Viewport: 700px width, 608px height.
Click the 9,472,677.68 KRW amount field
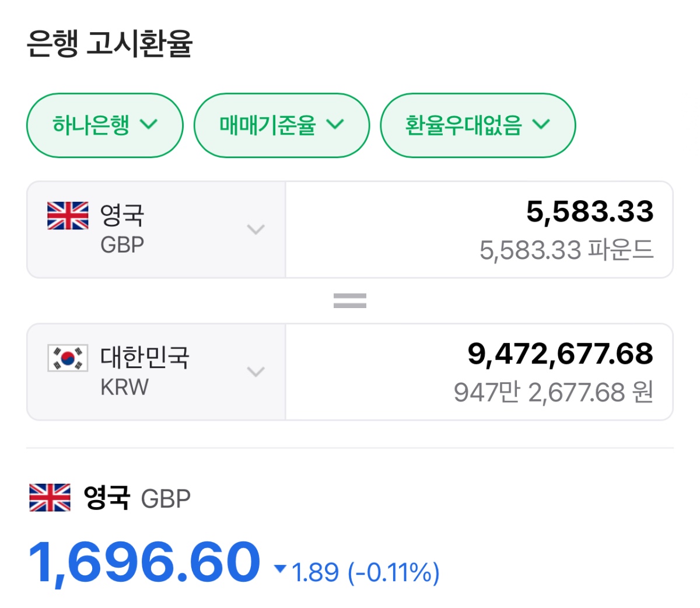coord(560,354)
